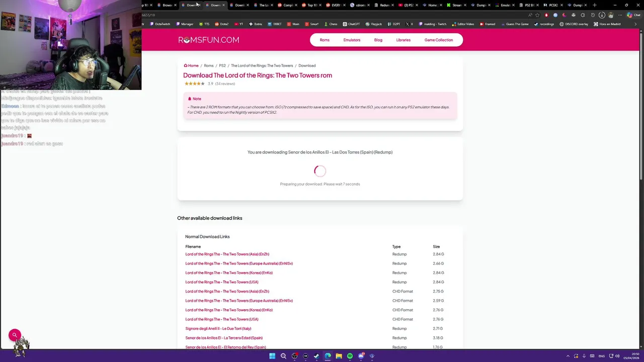Download Europe Australia (En,Nl,Sv) CHD Format link
The width and height of the screenshot is (644, 362).
(x=239, y=301)
